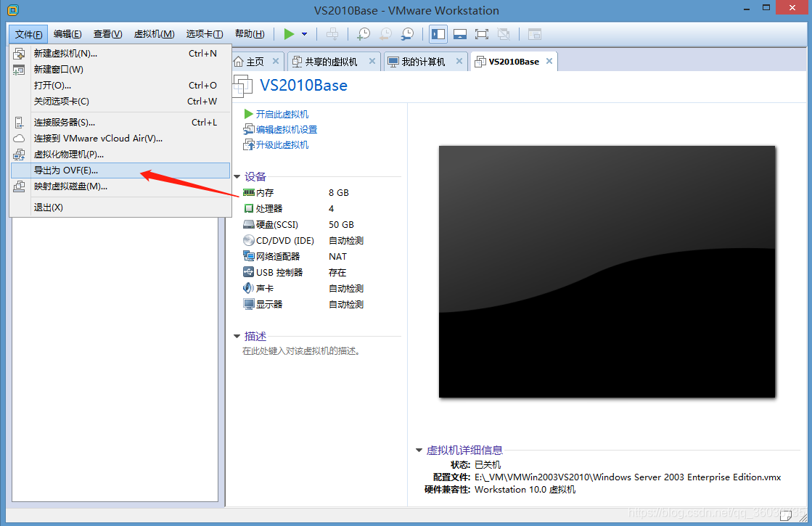Toggle the thumbnail bar toolbar icon
Image resolution: width=812 pixels, height=526 pixels.
pyautogui.click(x=460, y=34)
